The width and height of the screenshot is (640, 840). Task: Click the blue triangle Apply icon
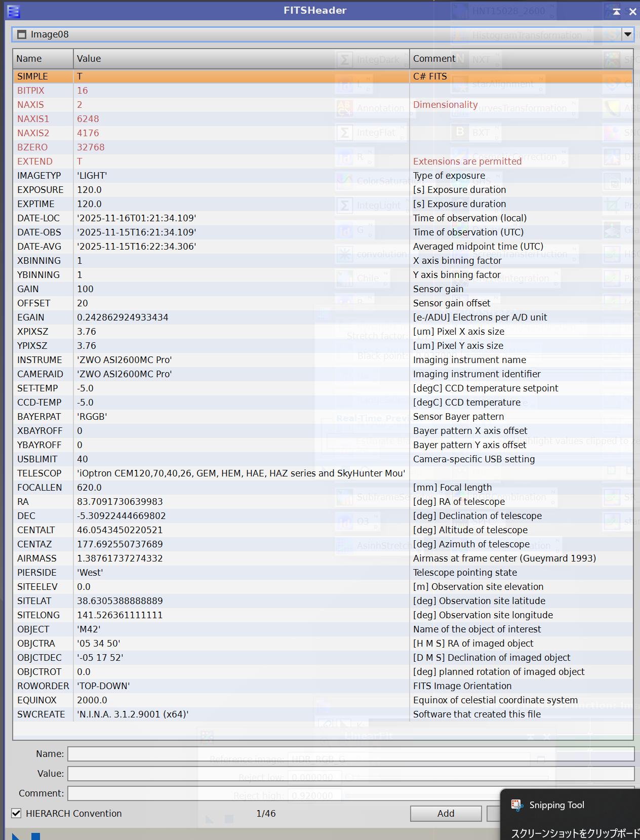click(x=16, y=836)
